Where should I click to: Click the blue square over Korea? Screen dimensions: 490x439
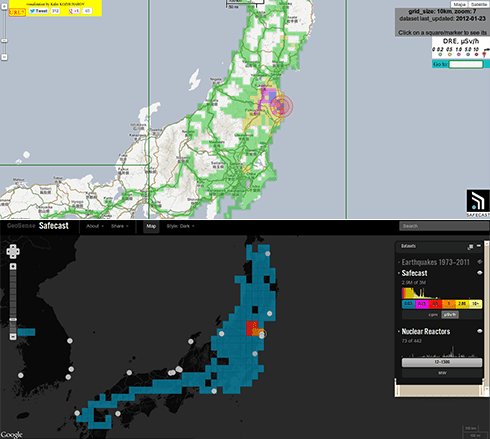[26, 332]
